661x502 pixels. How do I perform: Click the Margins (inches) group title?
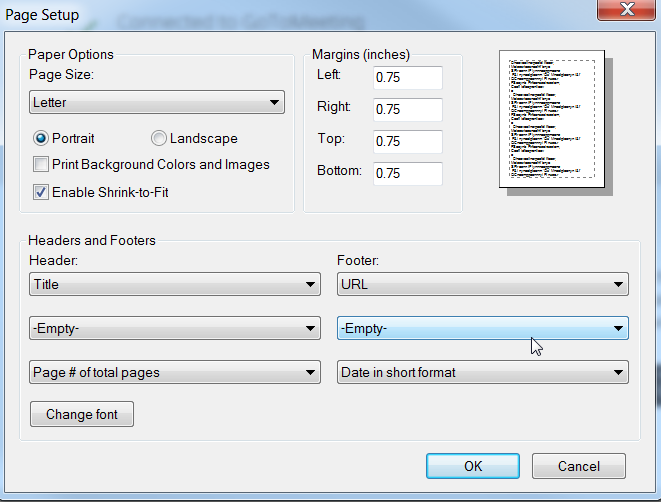[361, 54]
